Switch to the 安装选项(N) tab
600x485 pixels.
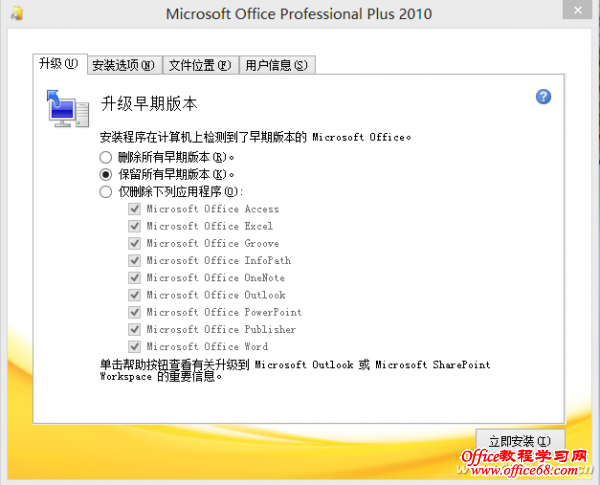click(x=125, y=65)
